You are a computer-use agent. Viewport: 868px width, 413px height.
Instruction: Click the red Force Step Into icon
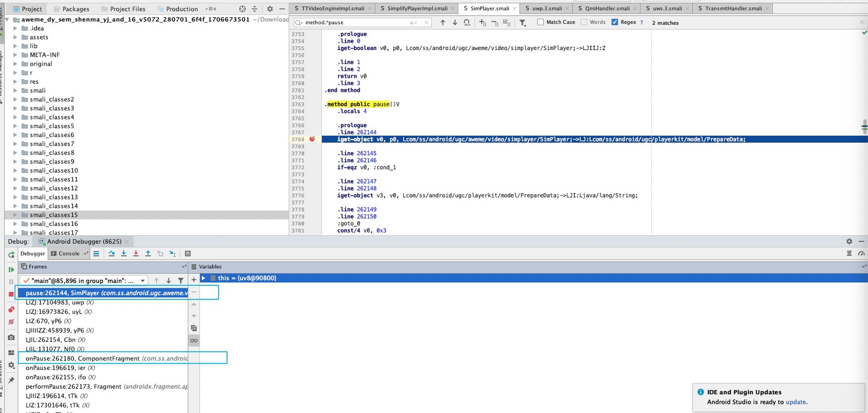(136, 254)
